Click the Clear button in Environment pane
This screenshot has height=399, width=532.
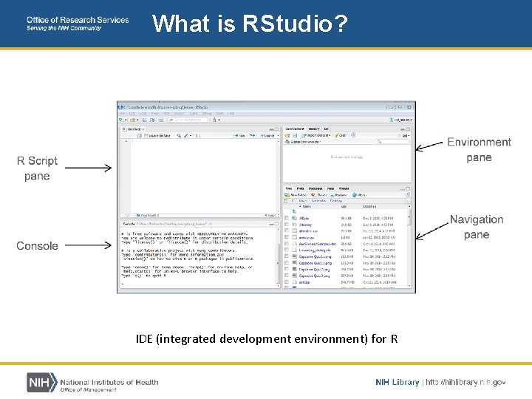[x=341, y=135]
